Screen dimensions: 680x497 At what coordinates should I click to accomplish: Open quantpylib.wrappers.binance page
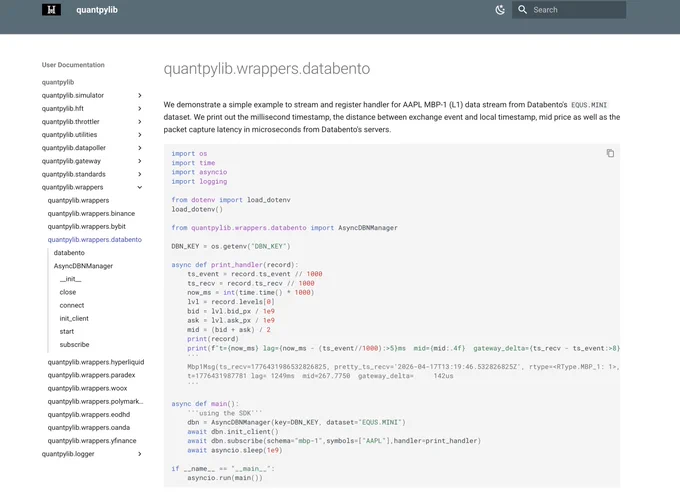[x=91, y=213]
